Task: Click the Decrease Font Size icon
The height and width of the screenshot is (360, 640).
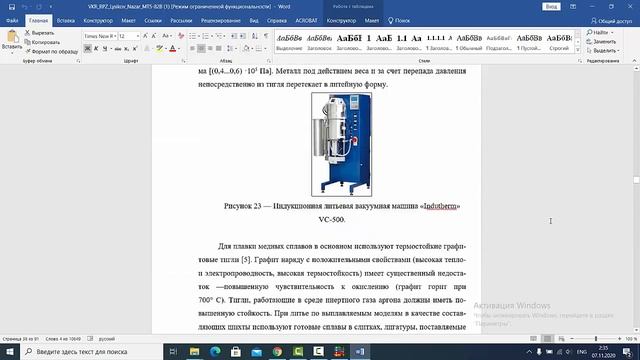Action: [x=154, y=36]
